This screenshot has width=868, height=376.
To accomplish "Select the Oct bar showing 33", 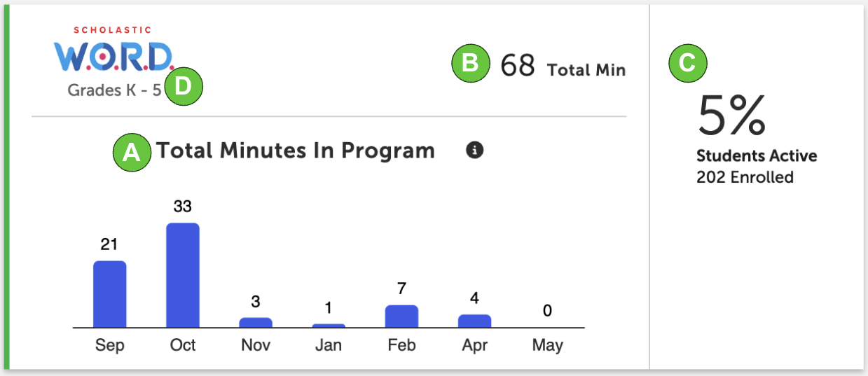I will point(183,275).
